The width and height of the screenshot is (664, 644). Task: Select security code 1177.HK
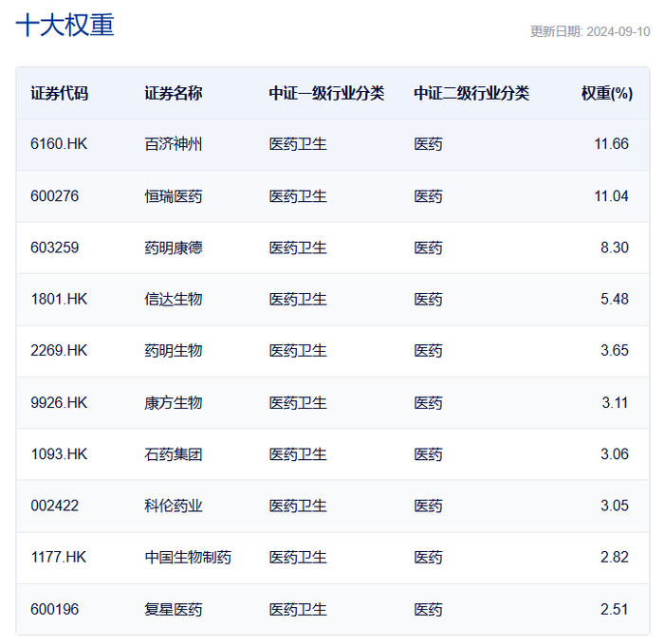pyautogui.click(x=59, y=557)
